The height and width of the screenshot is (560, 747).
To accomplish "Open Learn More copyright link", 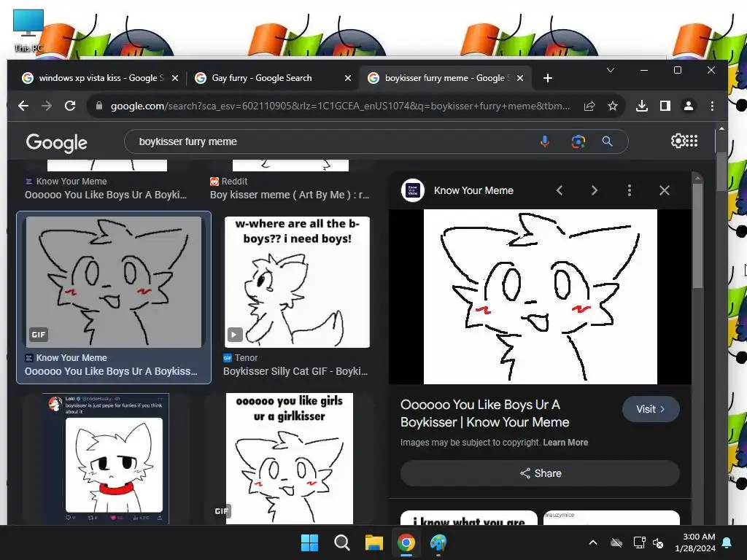I will click(x=565, y=443).
